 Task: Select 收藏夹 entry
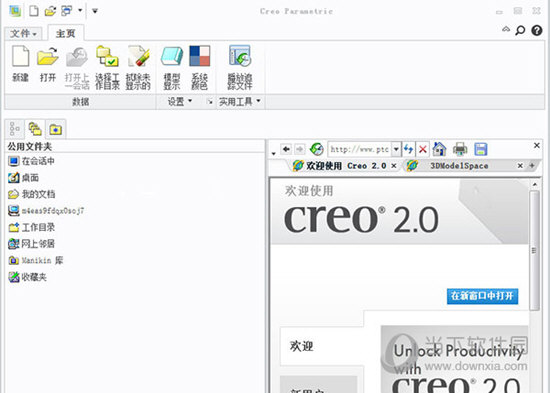click(27, 277)
